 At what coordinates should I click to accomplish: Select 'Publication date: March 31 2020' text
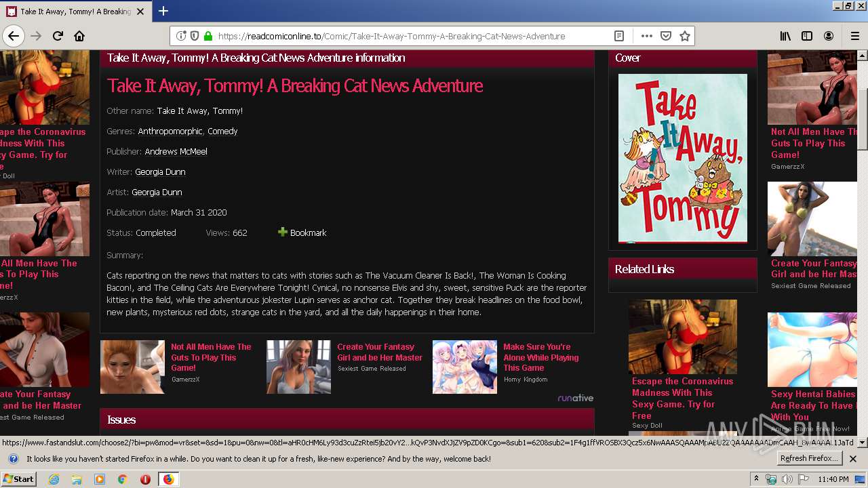pos(167,212)
